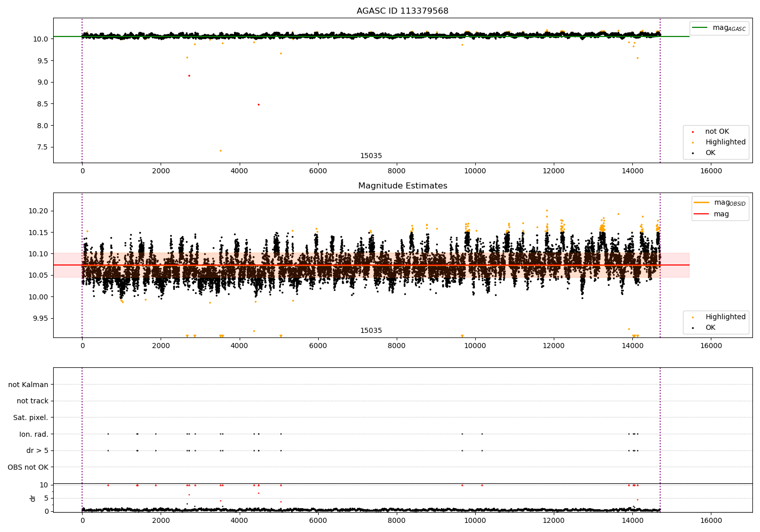Click the 'dr > 5' axis label
Image resolution: width=760 pixels, height=532 pixels.
(x=37, y=450)
